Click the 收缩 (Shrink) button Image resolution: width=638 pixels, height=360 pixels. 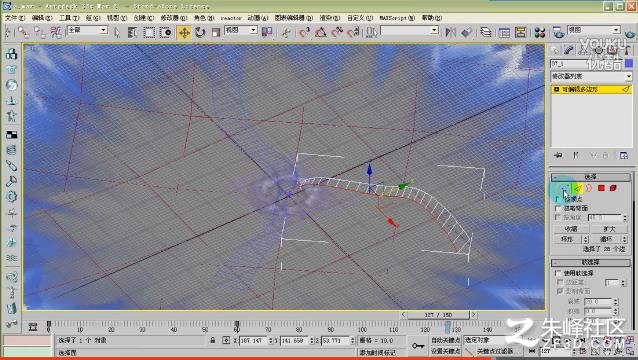[571, 229]
